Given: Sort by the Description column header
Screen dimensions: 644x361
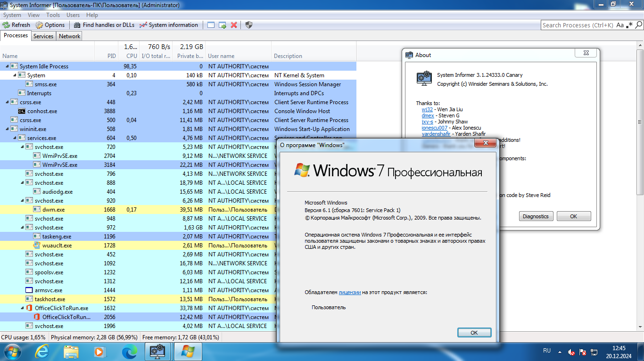Looking at the screenshot, I should pos(314,51).
